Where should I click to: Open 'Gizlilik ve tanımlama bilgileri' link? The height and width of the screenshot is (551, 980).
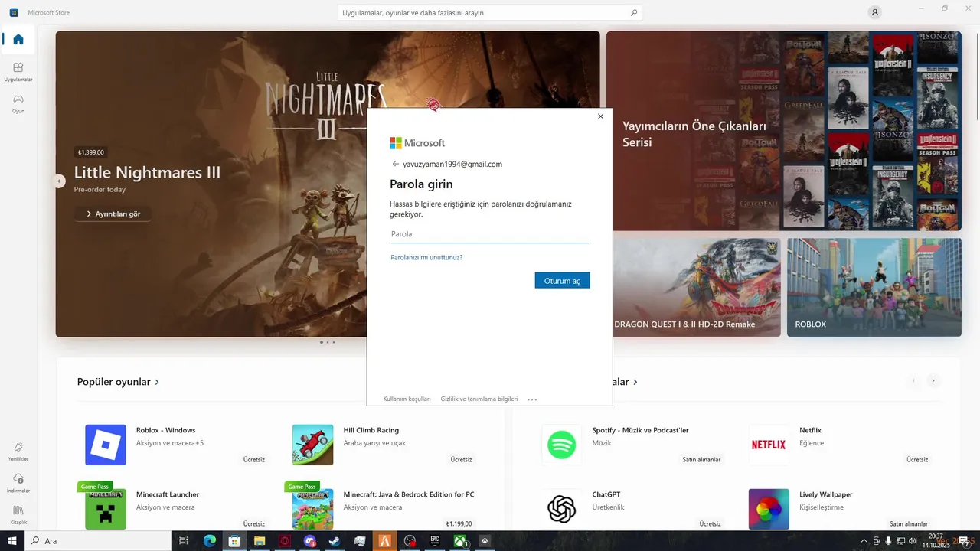pyautogui.click(x=479, y=399)
